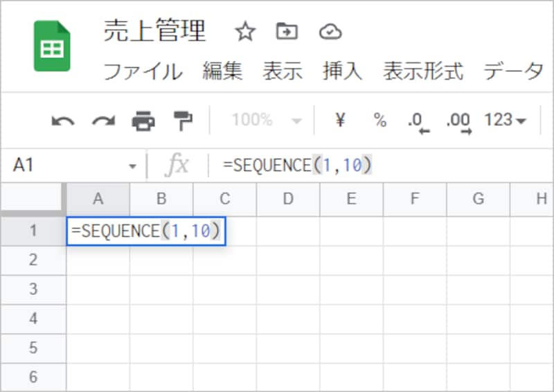Open the name box dropdown arrow
Screen dimensions: 554x392
click(132, 166)
